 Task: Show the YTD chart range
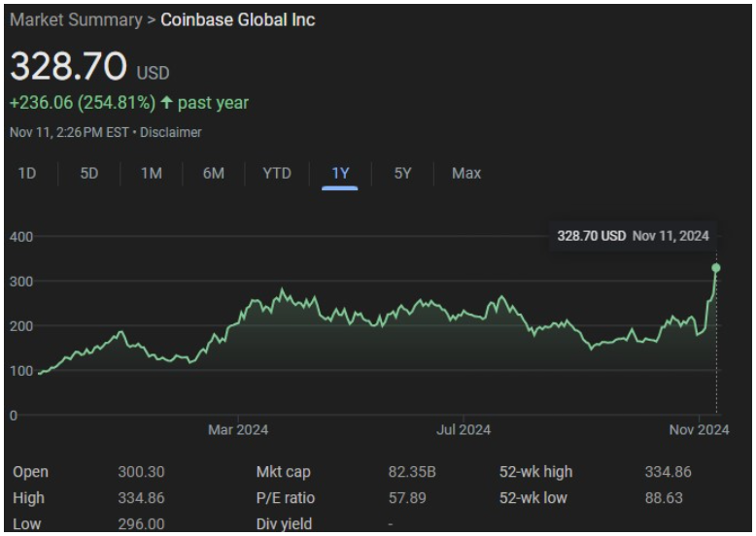[277, 173]
